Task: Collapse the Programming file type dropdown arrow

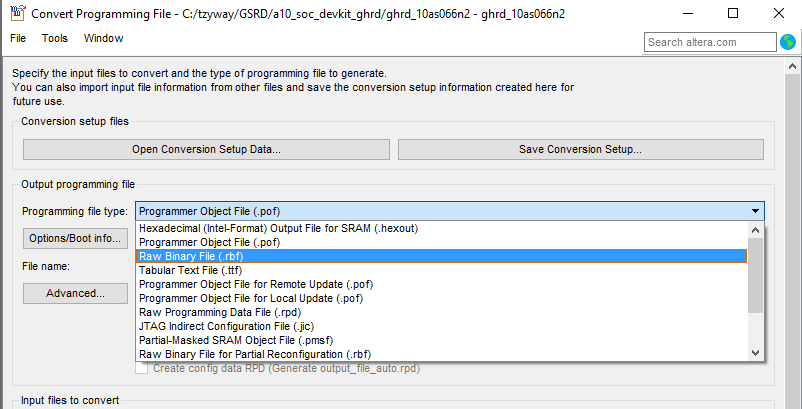Action: pyautogui.click(x=754, y=211)
